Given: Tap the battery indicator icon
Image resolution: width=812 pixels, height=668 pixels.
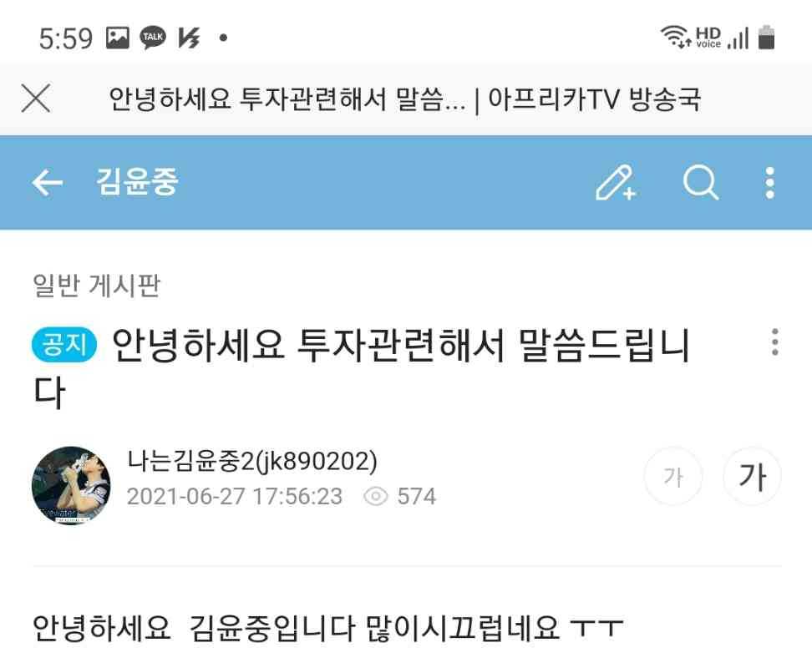Looking at the screenshot, I should click(766, 38).
